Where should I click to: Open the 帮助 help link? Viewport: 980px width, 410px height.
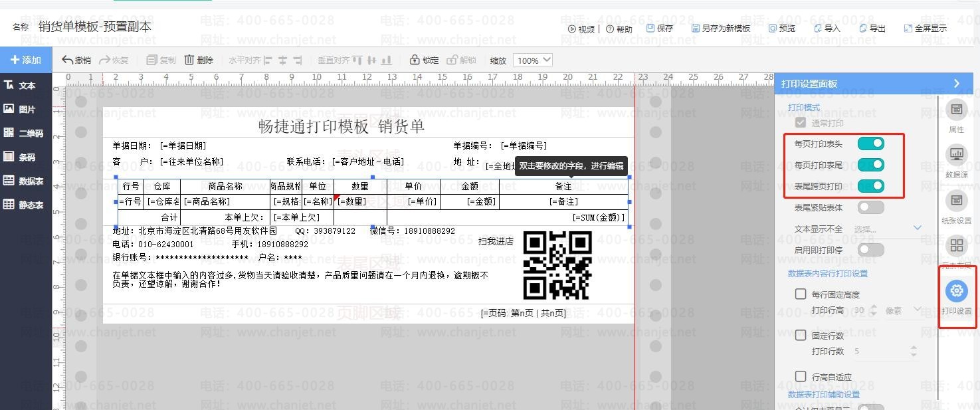(x=619, y=29)
